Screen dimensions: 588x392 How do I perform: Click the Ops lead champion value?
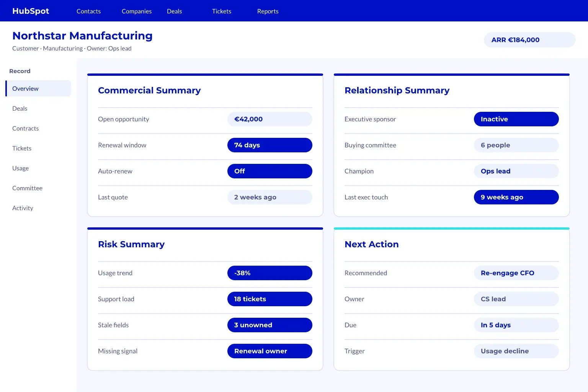516,171
